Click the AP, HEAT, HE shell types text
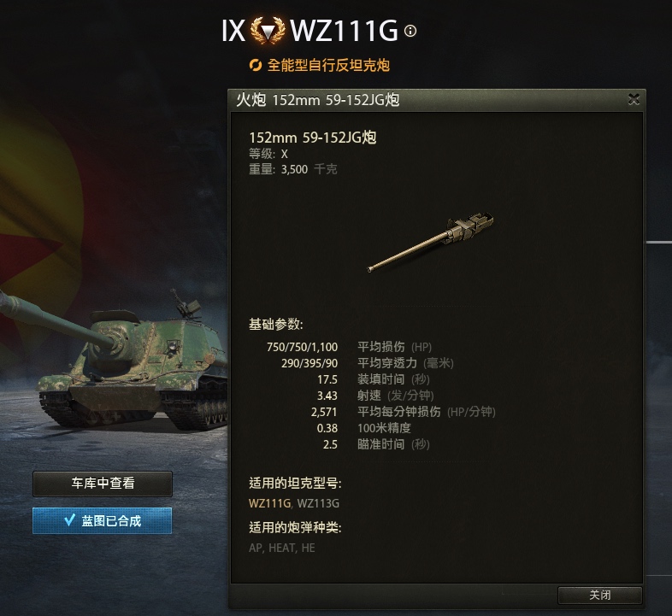This screenshot has width=672, height=616. (281, 548)
